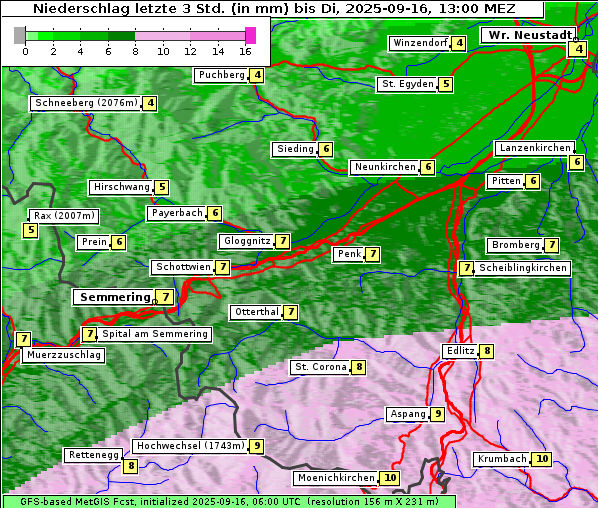This screenshot has height=508, width=598.
Task: Select the yellow value box beside Semmering
Action: click(165, 297)
